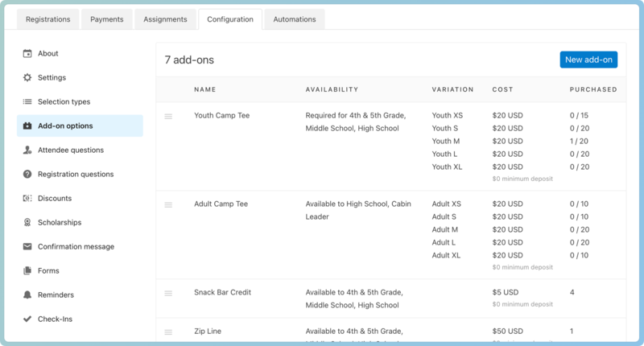
Task: Click the Discounts ticket icon
Action: click(x=27, y=199)
